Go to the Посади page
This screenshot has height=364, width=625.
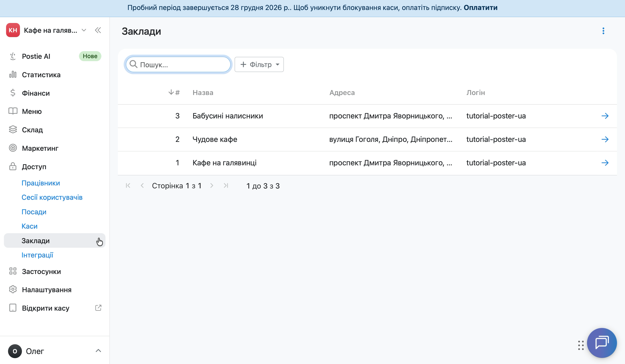tap(34, 212)
